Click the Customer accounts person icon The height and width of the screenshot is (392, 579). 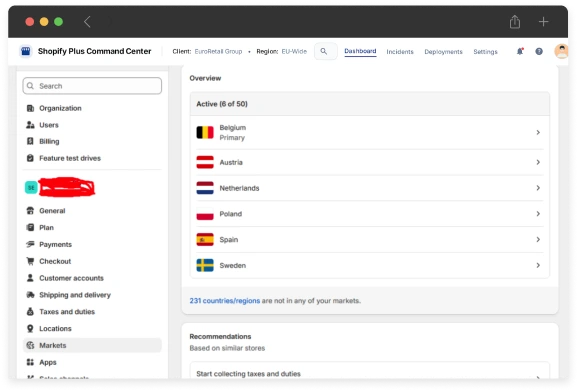pos(30,278)
